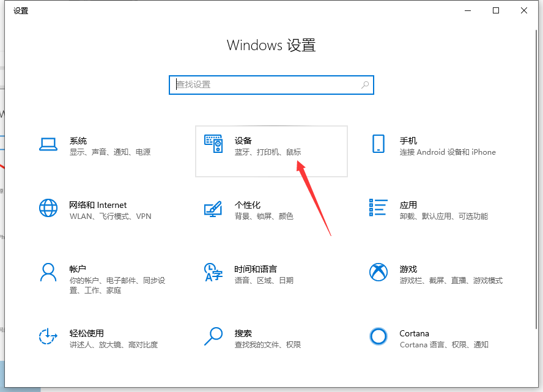Open 设备 (Devices) keyboard and speaker icon

tap(213, 144)
